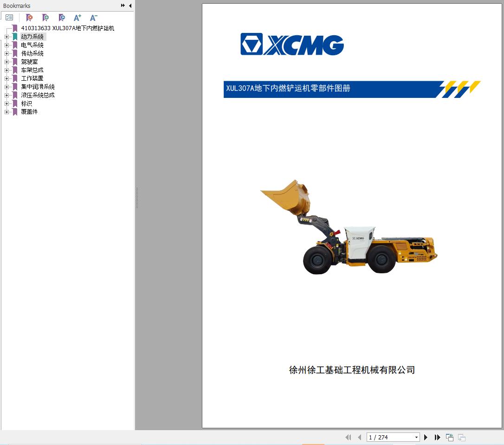Click the go to bookmark icon
The height and width of the screenshot is (445, 504).
[62, 18]
